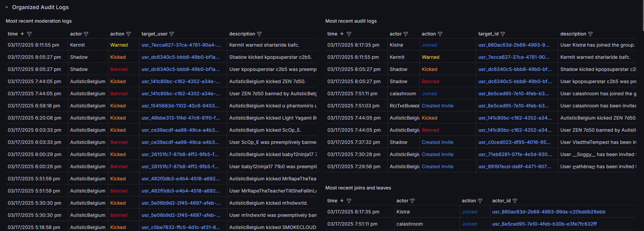Click time cell 03/17/2025 6:59:18 pm
Viewport: 644px width, 231px height.
pyautogui.click(x=34, y=106)
